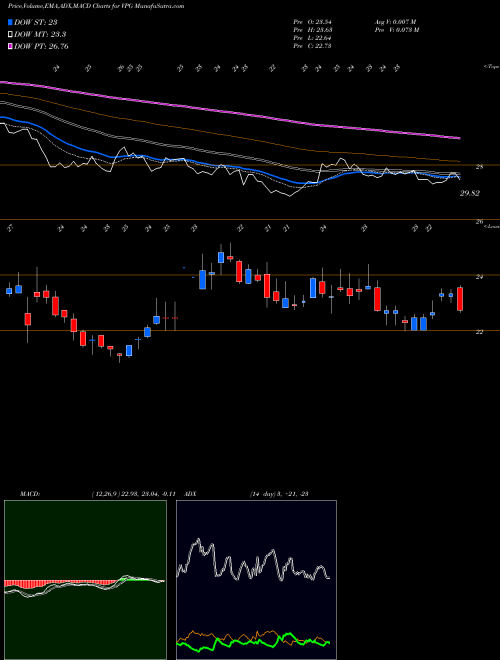The image size is (500, 660).
Task: Click the 29.82 price label
Action: tap(470, 193)
